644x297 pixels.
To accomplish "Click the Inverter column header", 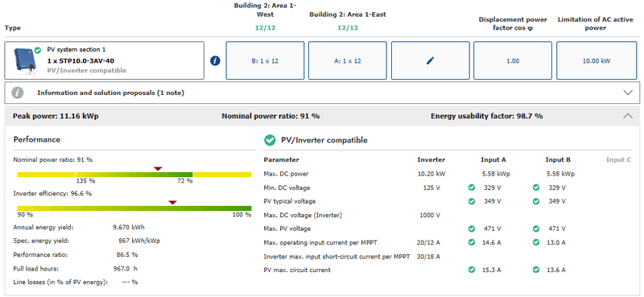I will (431, 160).
